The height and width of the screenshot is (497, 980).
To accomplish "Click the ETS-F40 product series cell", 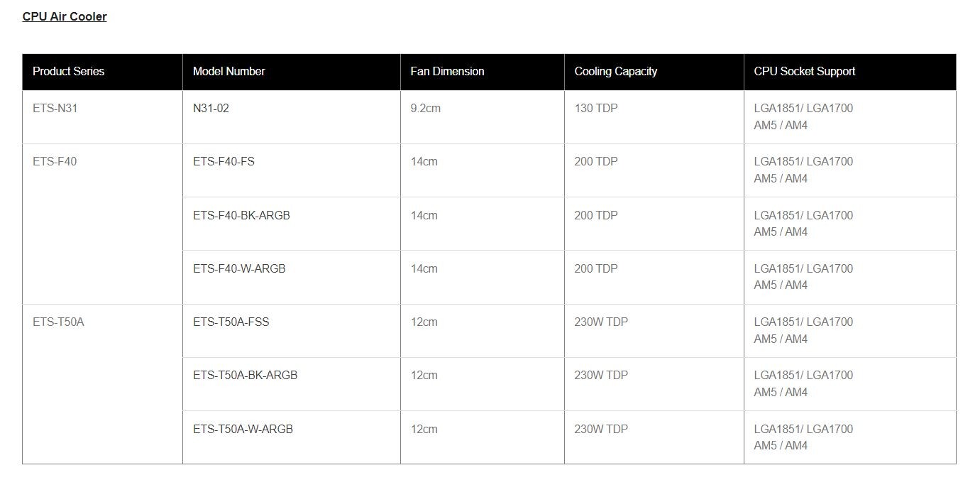I will coord(55,162).
